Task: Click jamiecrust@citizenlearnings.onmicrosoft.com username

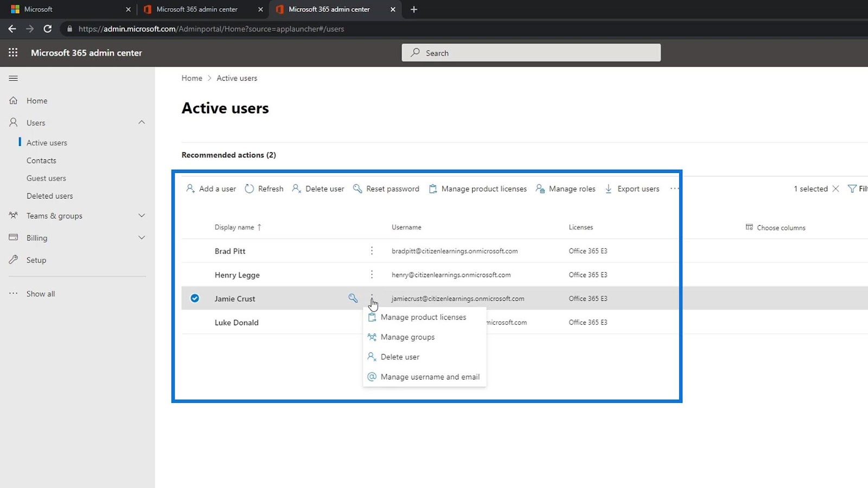Action: click(x=458, y=299)
